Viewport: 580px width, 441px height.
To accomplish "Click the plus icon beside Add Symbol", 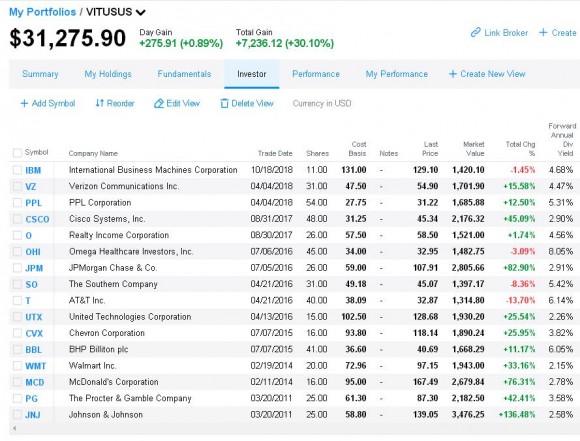I will click(x=24, y=103).
